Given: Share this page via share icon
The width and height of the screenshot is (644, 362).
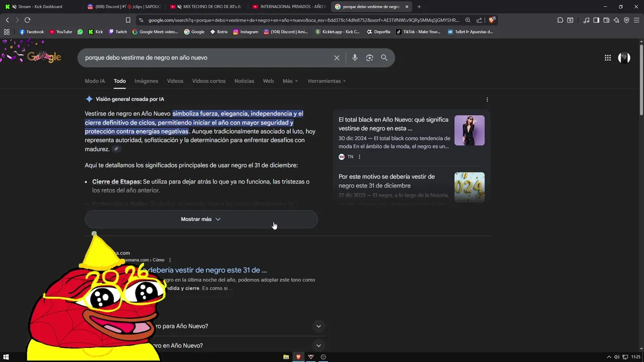Looking at the screenshot, I should pyautogui.click(x=479, y=20).
